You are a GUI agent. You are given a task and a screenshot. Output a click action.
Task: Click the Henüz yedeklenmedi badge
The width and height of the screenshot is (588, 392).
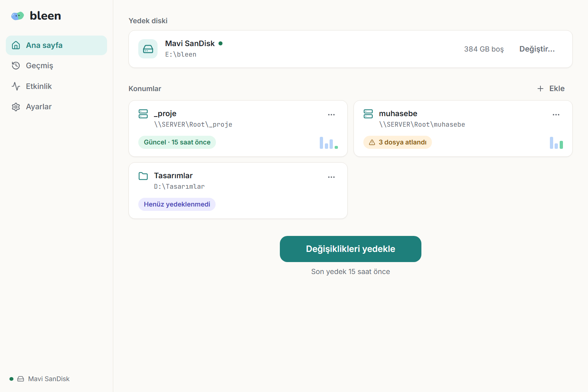click(177, 204)
